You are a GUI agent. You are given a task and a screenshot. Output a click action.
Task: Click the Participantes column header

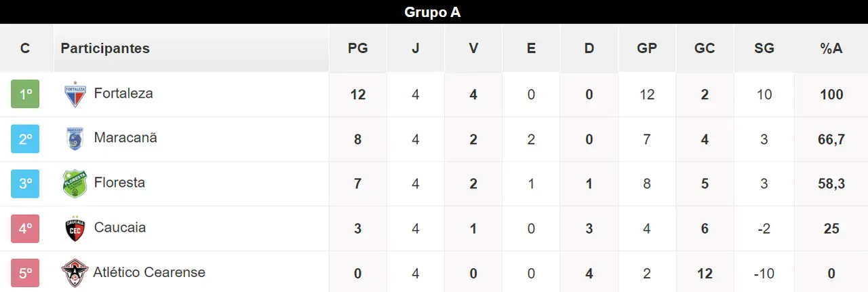point(105,48)
